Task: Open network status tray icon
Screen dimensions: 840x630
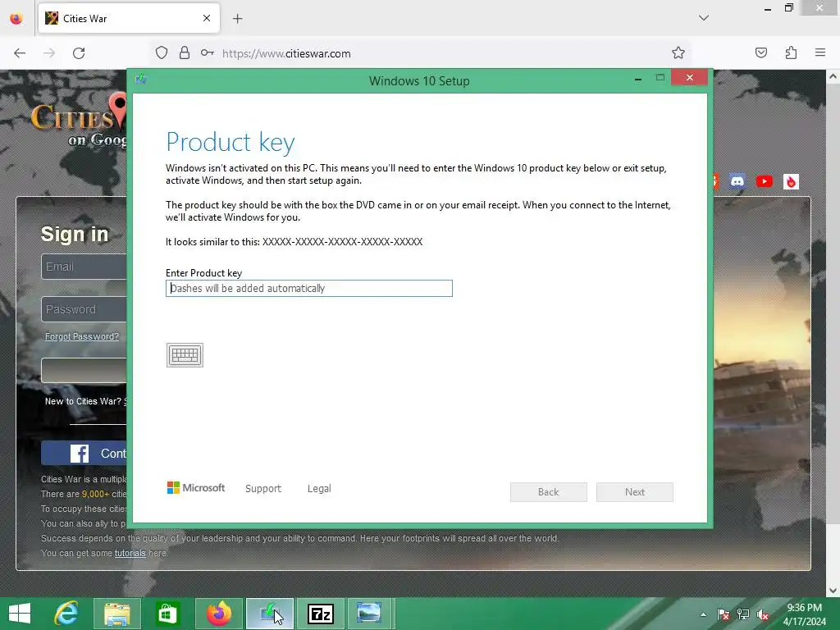Action: pyautogui.click(x=743, y=614)
